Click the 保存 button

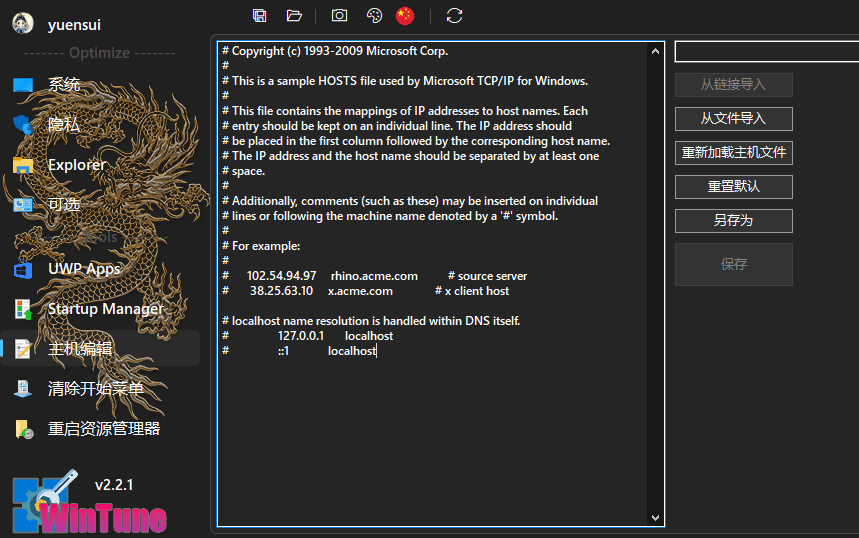point(734,265)
